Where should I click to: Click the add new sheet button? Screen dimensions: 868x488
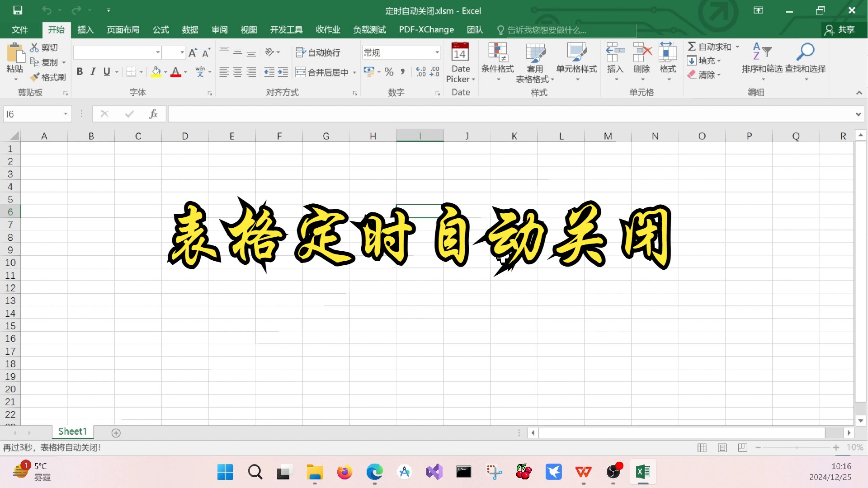coord(116,433)
